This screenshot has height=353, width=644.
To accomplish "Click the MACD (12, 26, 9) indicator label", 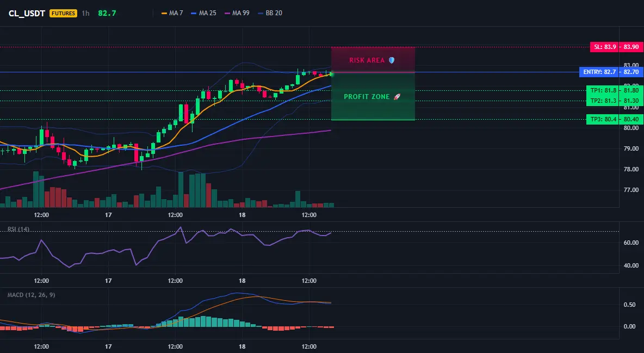I will pos(31,295).
